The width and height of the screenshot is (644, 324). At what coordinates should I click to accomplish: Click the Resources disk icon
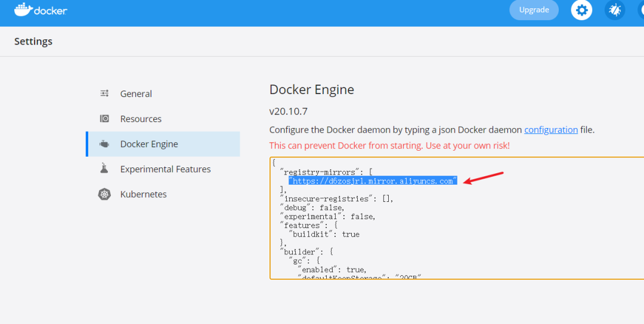[104, 119]
